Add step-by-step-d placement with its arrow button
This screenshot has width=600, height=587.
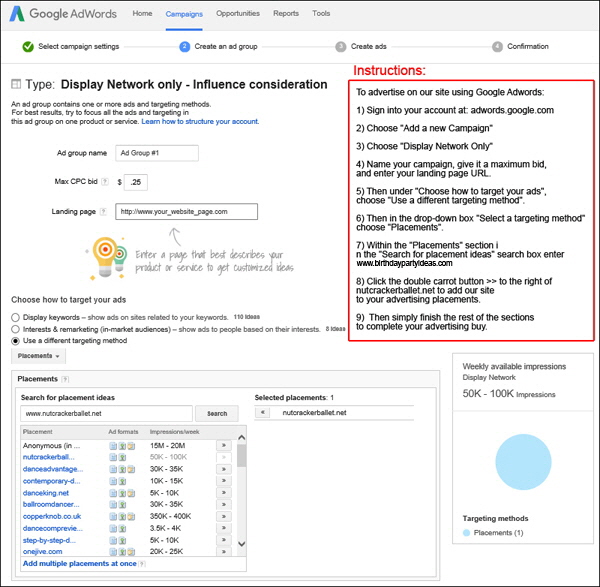tap(224, 540)
